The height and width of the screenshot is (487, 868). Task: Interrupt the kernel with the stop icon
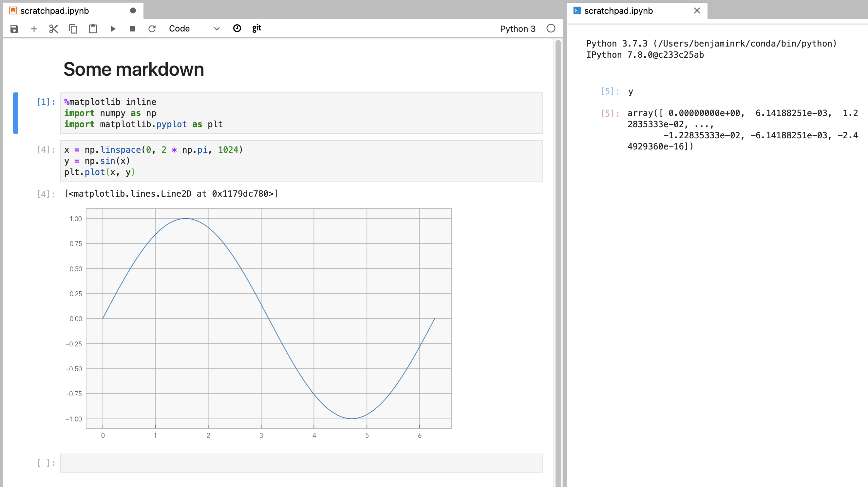point(132,29)
